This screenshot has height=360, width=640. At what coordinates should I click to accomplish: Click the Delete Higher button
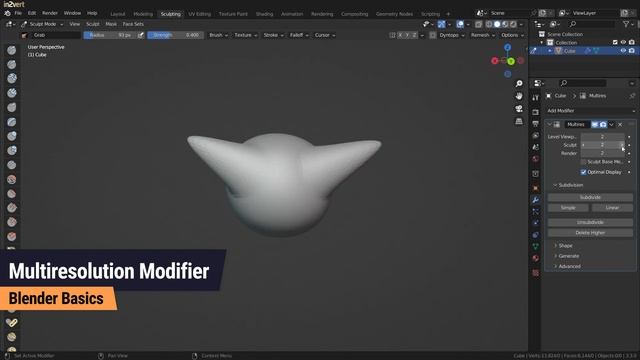[x=590, y=233]
